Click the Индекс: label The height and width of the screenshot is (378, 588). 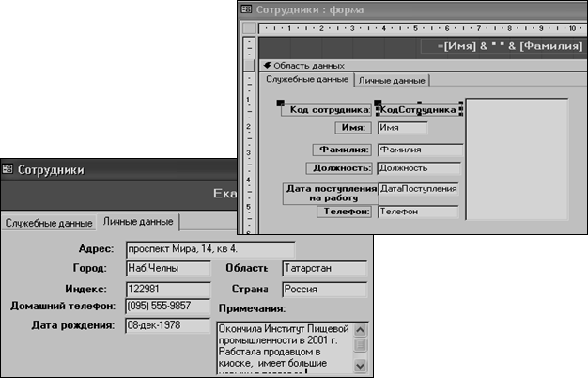pos(85,289)
